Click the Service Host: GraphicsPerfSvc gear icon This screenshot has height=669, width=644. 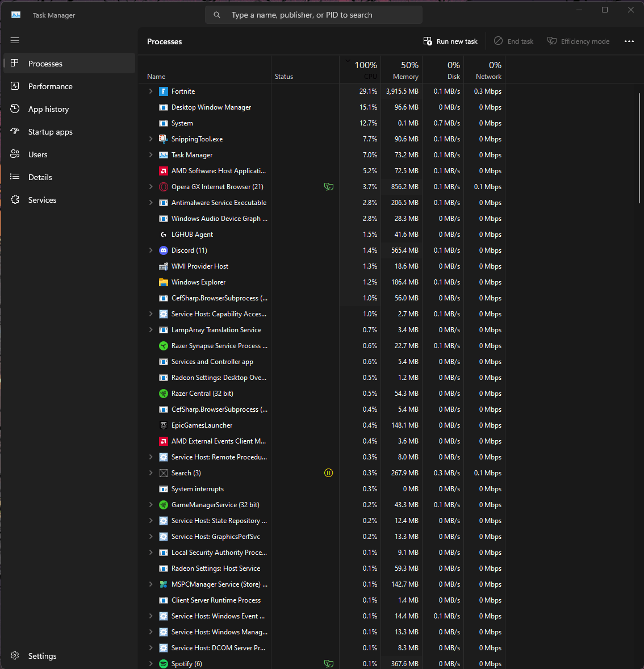coord(164,537)
